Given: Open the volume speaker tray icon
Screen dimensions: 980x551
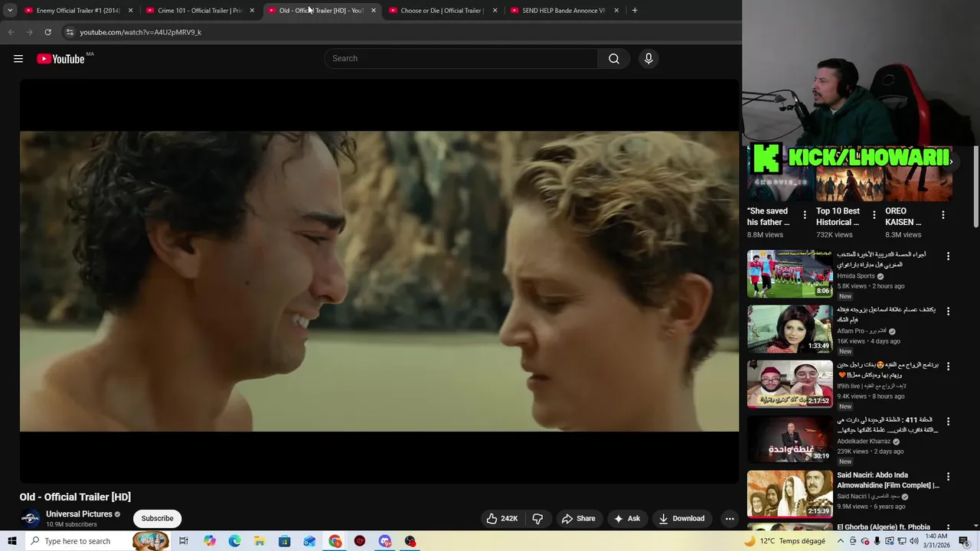Looking at the screenshot, I should coord(913,541).
